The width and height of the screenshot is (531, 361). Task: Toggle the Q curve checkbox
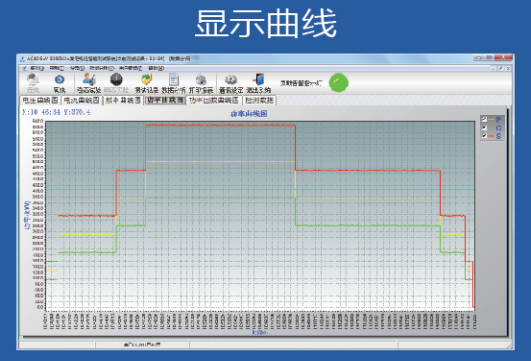484,128
